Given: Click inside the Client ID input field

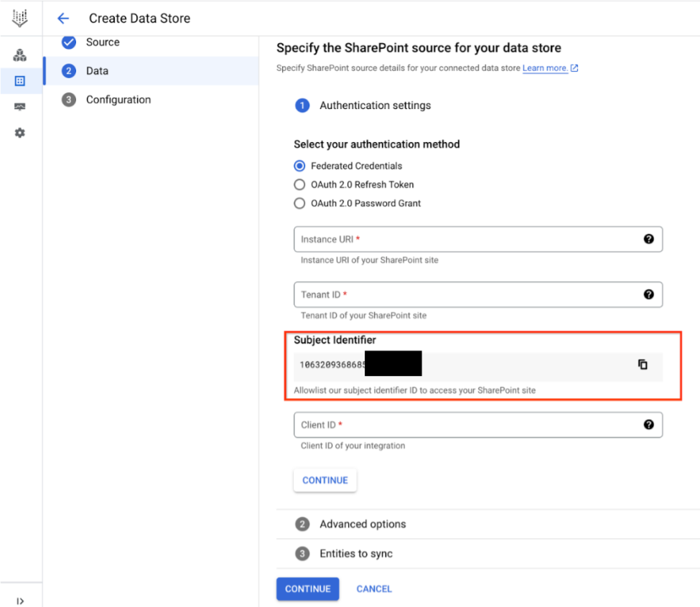Looking at the screenshot, I should [431, 424].
